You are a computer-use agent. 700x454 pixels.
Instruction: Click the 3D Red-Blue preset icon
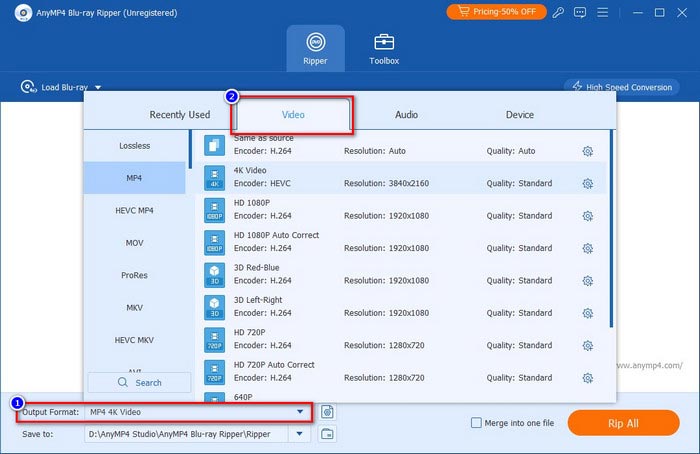pyautogui.click(x=214, y=275)
